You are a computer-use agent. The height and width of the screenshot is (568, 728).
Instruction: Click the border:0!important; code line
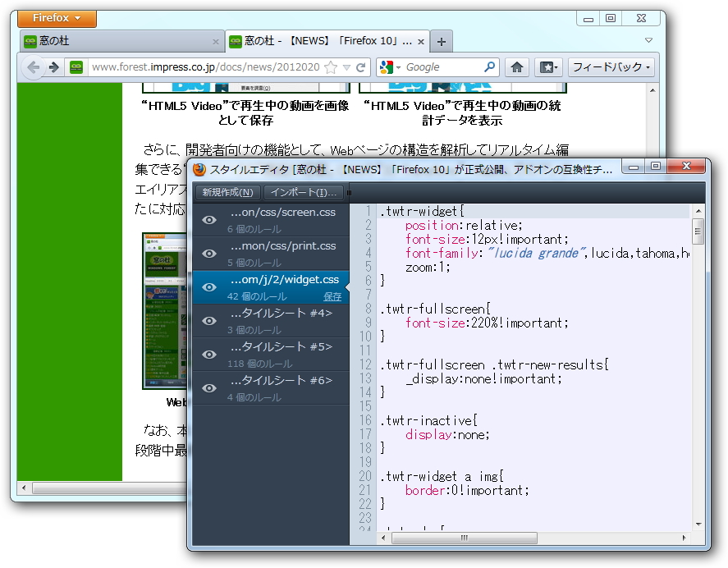(467, 491)
